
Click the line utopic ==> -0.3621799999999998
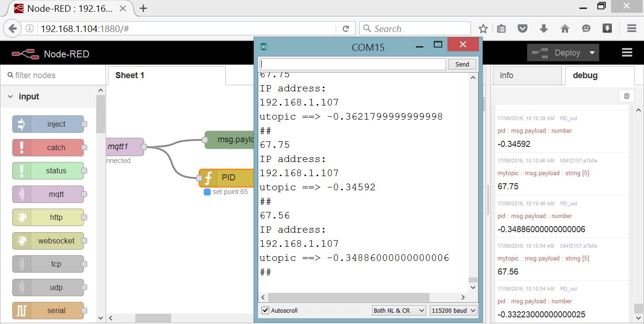(x=351, y=117)
